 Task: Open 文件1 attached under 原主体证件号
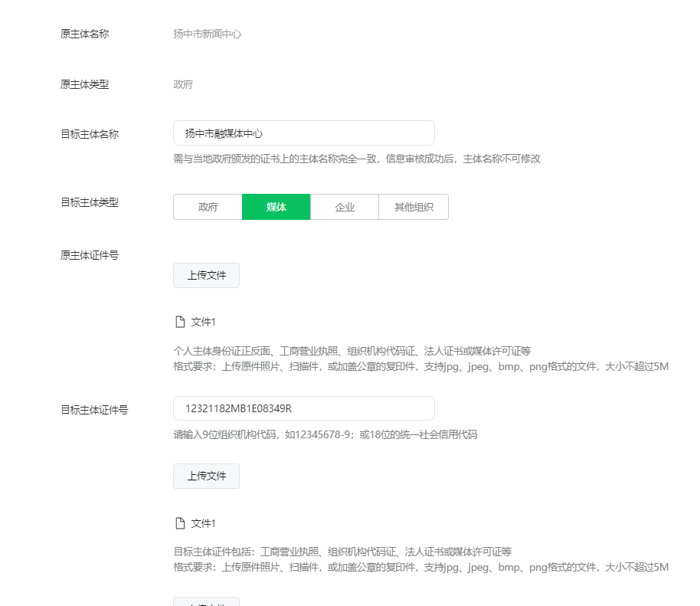click(203, 322)
